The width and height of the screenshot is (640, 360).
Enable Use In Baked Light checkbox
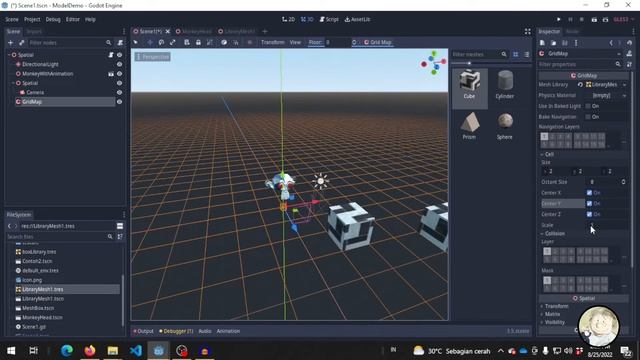588,106
